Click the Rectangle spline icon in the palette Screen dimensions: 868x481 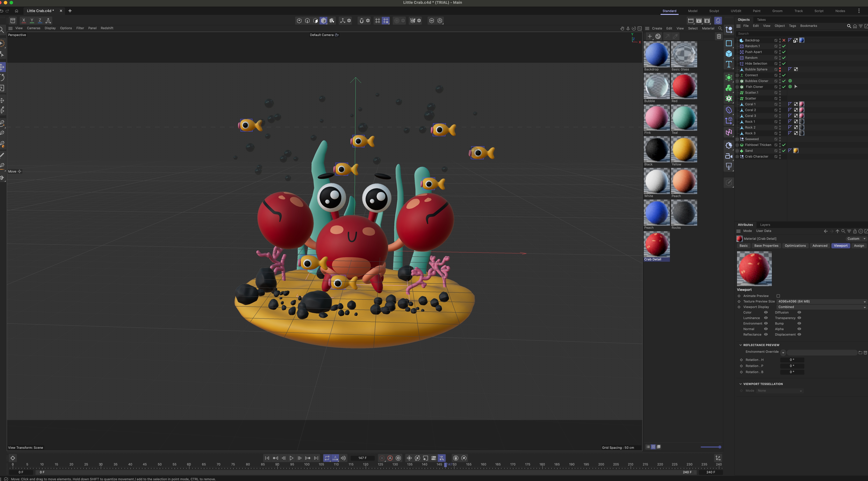(729, 43)
